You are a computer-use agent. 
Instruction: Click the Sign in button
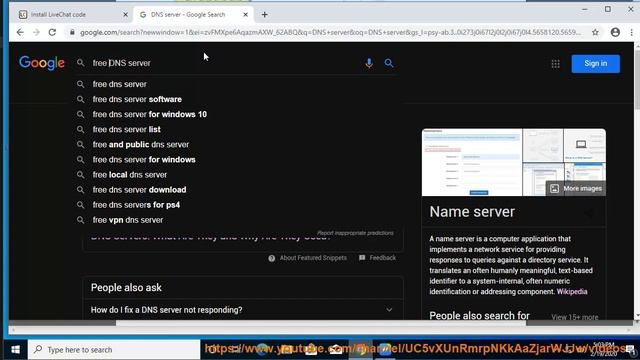(x=596, y=64)
